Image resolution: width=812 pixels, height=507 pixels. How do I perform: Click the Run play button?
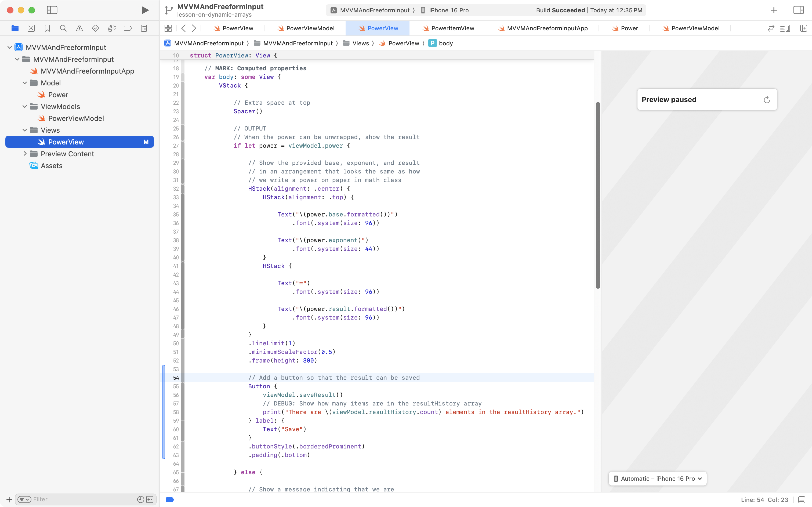[x=145, y=10]
